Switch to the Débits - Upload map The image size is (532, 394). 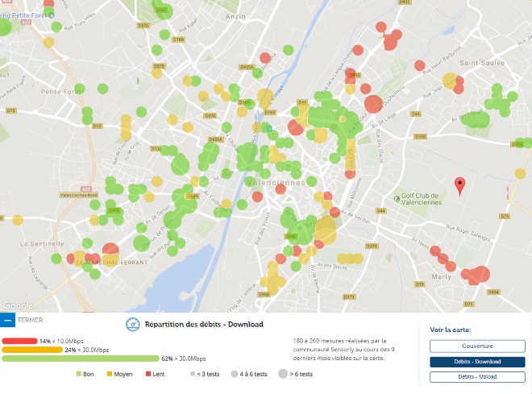[x=477, y=377]
